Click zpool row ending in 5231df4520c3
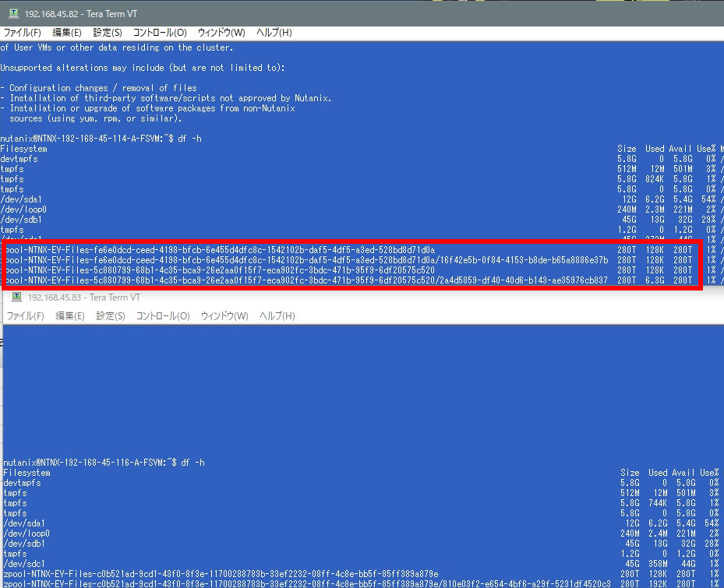The width and height of the screenshot is (724, 588). tap(363, 584)
